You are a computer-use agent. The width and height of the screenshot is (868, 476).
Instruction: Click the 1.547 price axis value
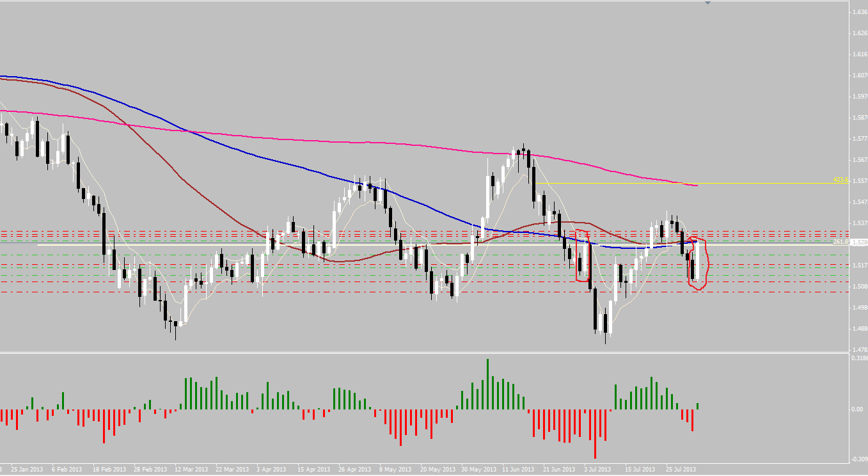click(859, 202)
